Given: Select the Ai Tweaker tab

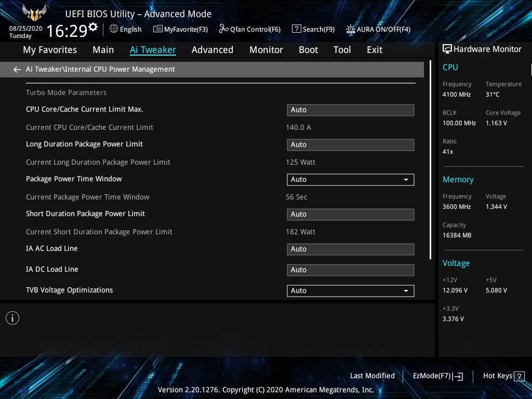Looking at the screenshot, I should (153, 50).
